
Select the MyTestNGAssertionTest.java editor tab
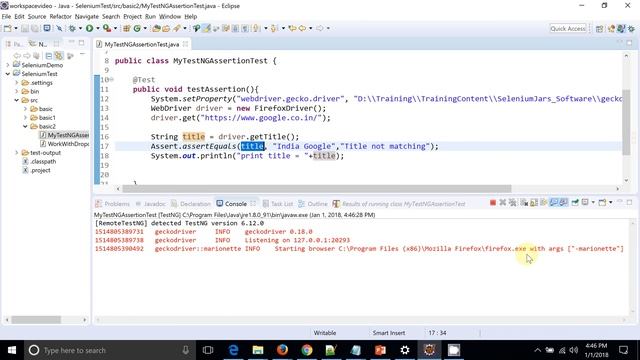142,44
